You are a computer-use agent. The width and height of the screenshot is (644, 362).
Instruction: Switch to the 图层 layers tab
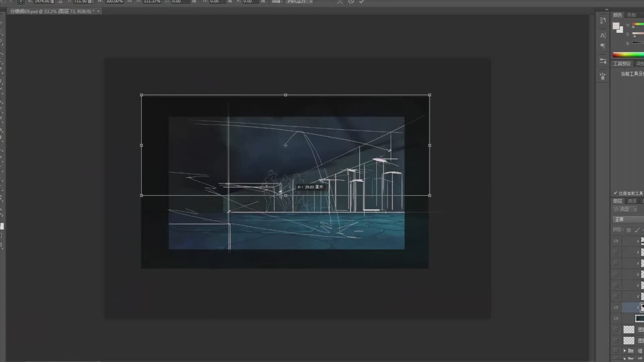coord(618,201)
